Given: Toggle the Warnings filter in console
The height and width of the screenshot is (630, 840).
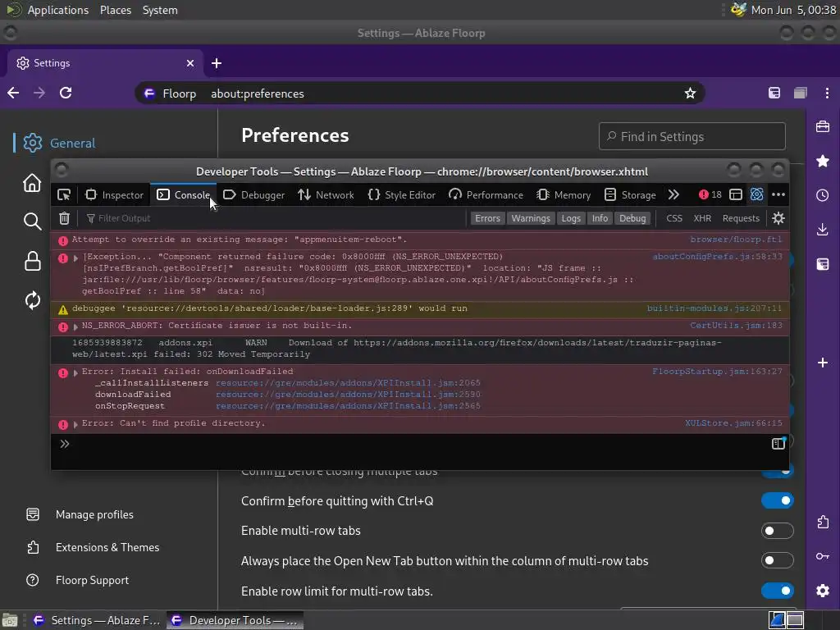Looking at the screenshot, I should pyautogui.click(x=531, y=218).
